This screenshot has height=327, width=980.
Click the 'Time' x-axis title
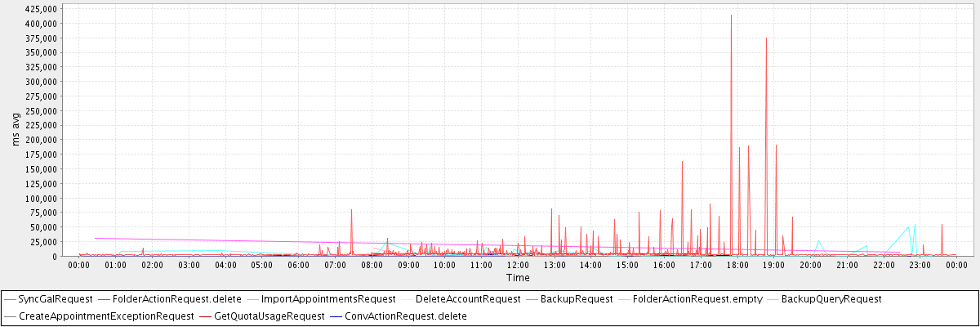(518, 278)
